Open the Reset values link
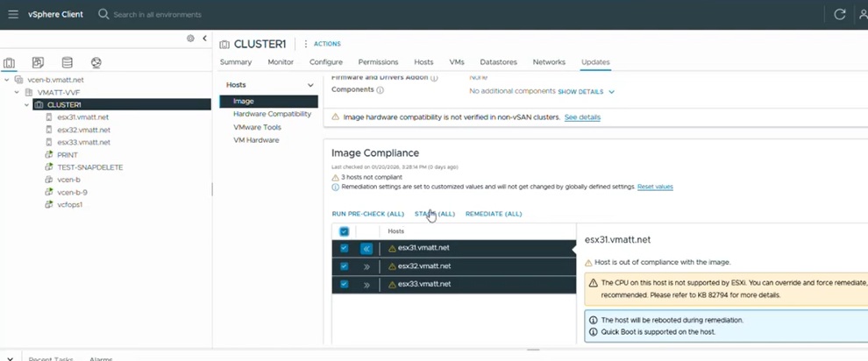Image resolution: width=868 pixels, height=361 pixels. 654,187
